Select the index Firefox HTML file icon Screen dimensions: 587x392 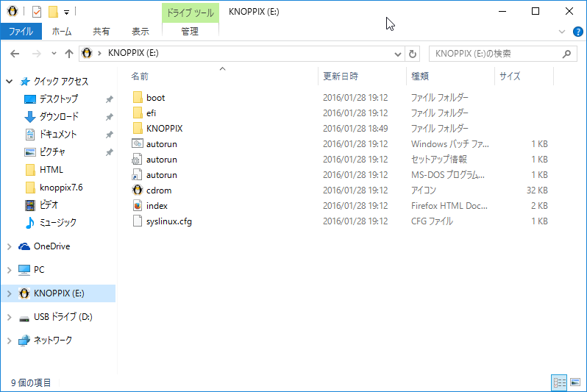click(x=138, y=205)
